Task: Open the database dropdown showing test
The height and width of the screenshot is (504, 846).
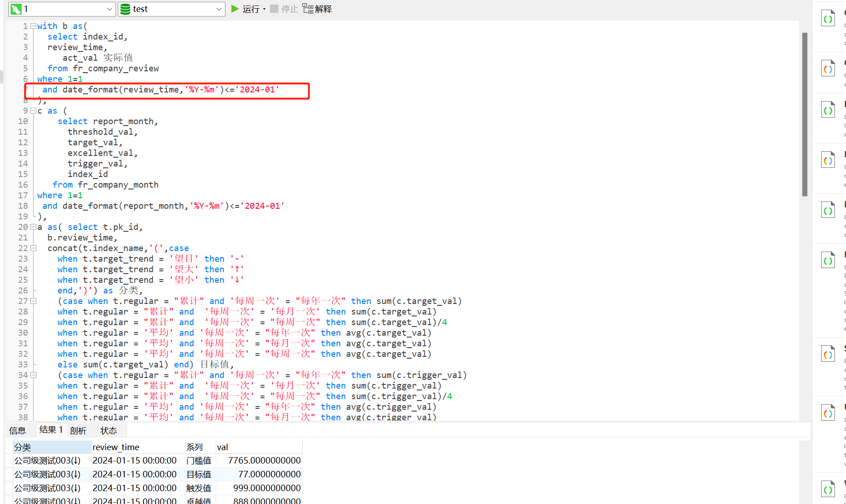Action: click(x=171, y=9)
